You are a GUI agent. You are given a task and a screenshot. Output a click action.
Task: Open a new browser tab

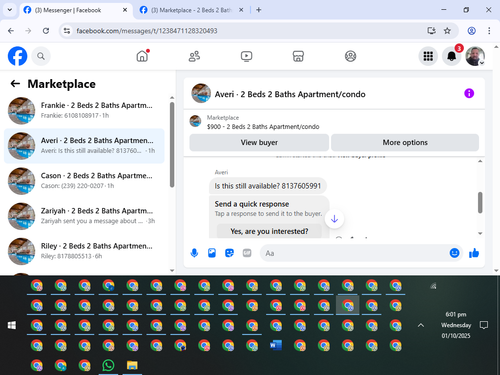point(259,10)
